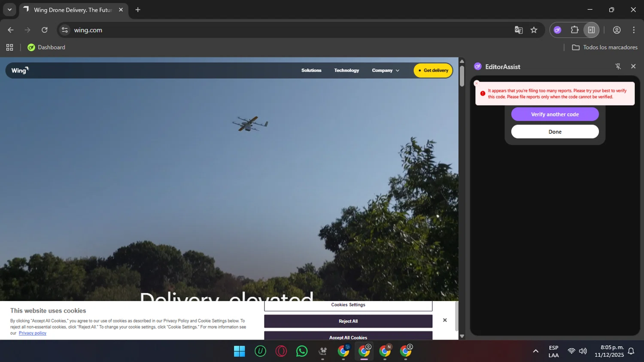Click the Verify another code button
Viewport: 644px width, 362px height.
click(555, 114)
